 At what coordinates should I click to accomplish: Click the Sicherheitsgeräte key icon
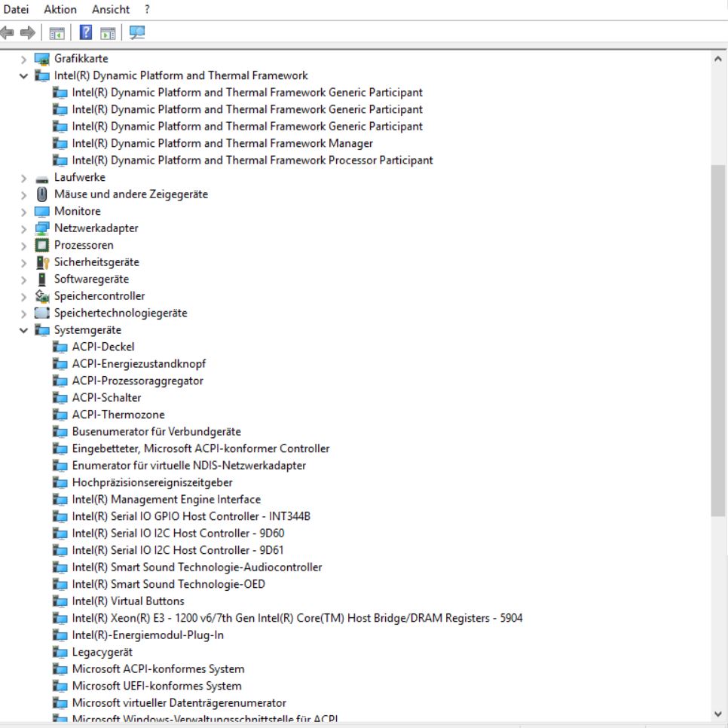pyautogui.click(x=43, y=262)
